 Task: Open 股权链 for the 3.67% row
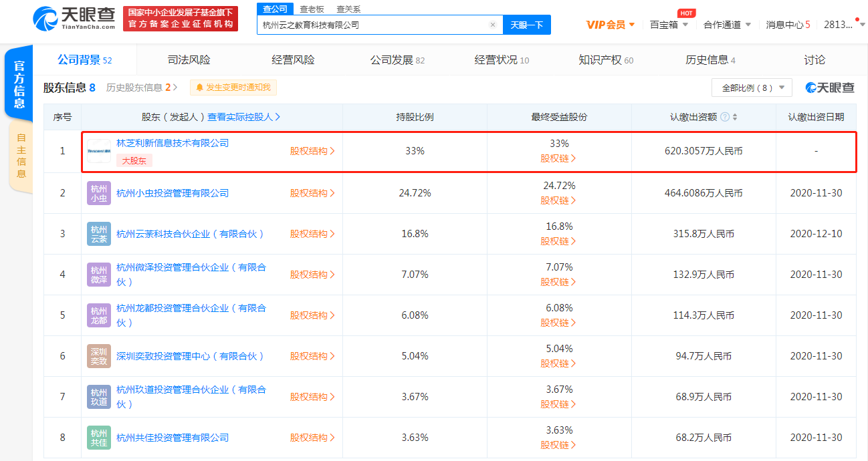tap(558, 404)
